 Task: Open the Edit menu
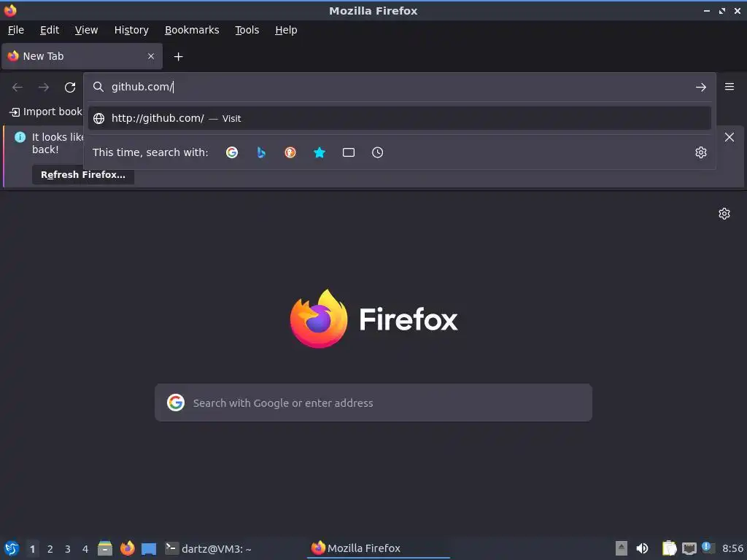[50, 30]
